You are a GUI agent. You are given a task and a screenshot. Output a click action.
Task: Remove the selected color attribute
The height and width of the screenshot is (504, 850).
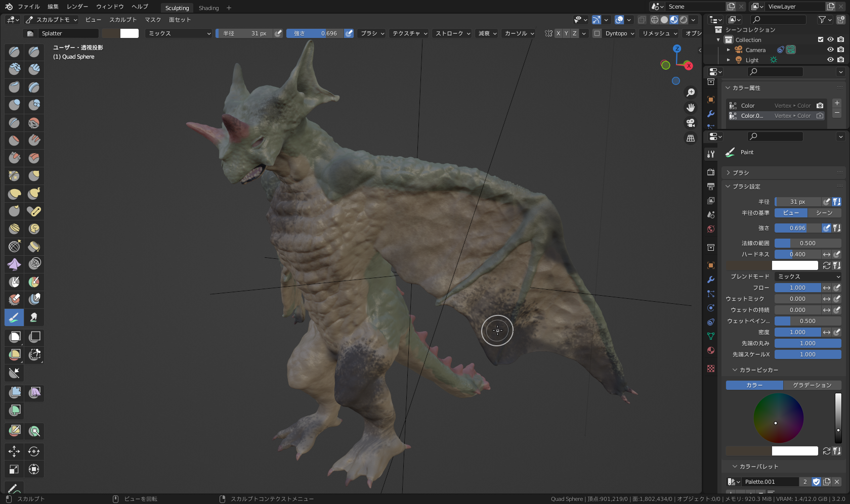point(837,113)
